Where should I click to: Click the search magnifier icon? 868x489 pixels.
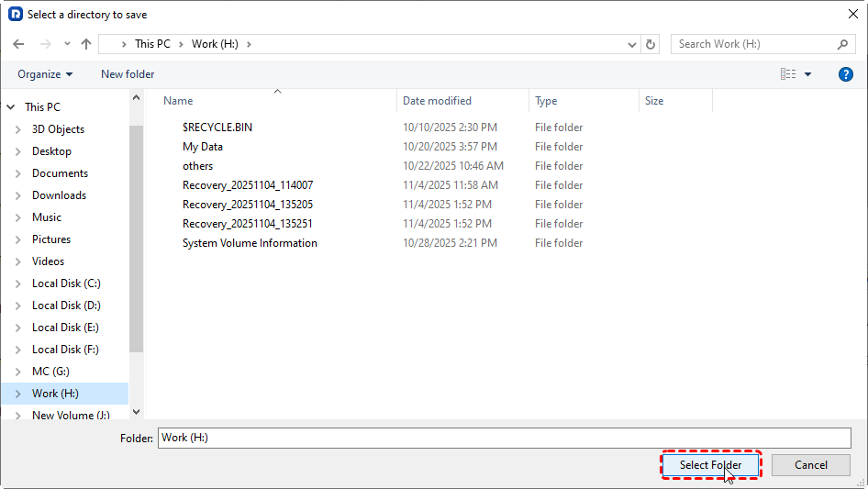click(x=842, y=44)
